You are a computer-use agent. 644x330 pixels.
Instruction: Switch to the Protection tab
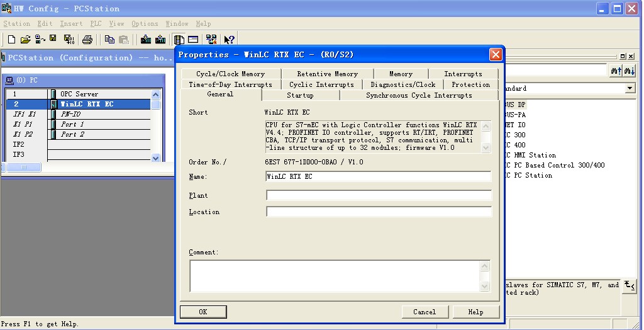click(470, 85)
